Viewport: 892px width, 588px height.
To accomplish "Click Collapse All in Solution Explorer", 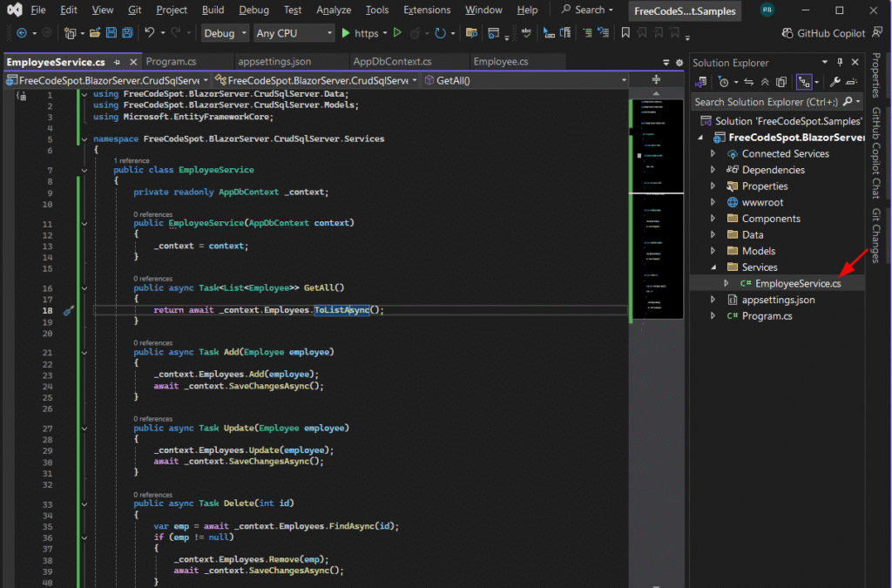I will [x=765, y=82].
